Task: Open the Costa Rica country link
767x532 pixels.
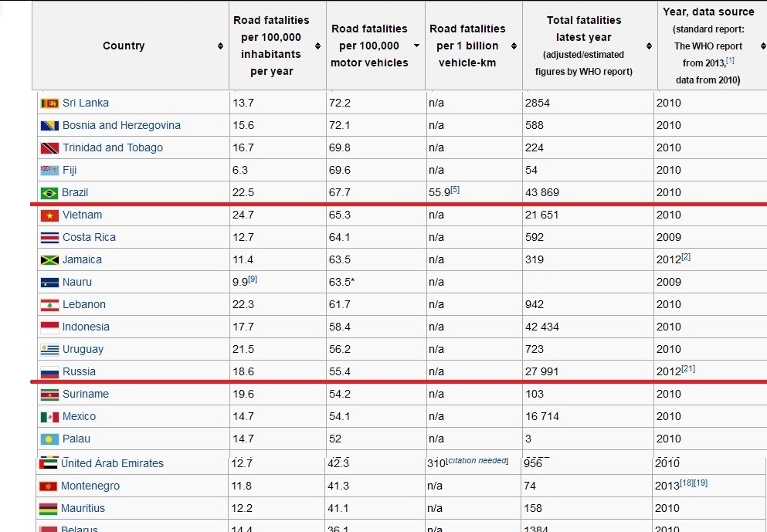Action: pos(89,237)
